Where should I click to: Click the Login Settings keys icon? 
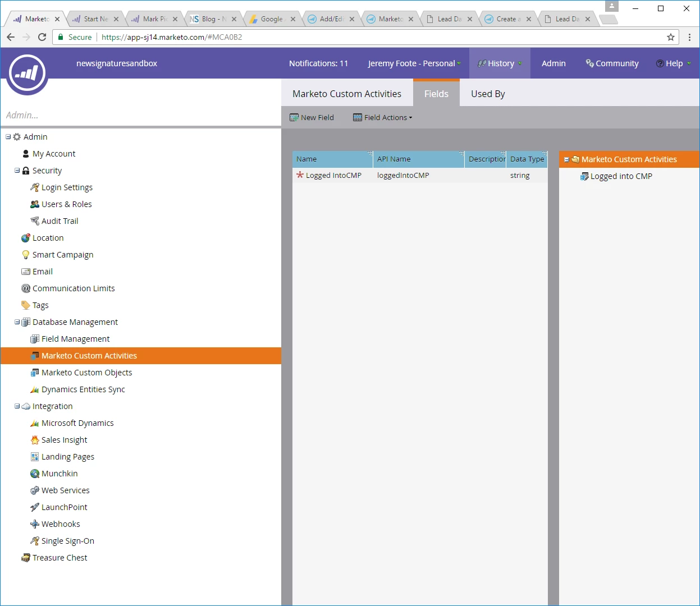click(35, 187)
